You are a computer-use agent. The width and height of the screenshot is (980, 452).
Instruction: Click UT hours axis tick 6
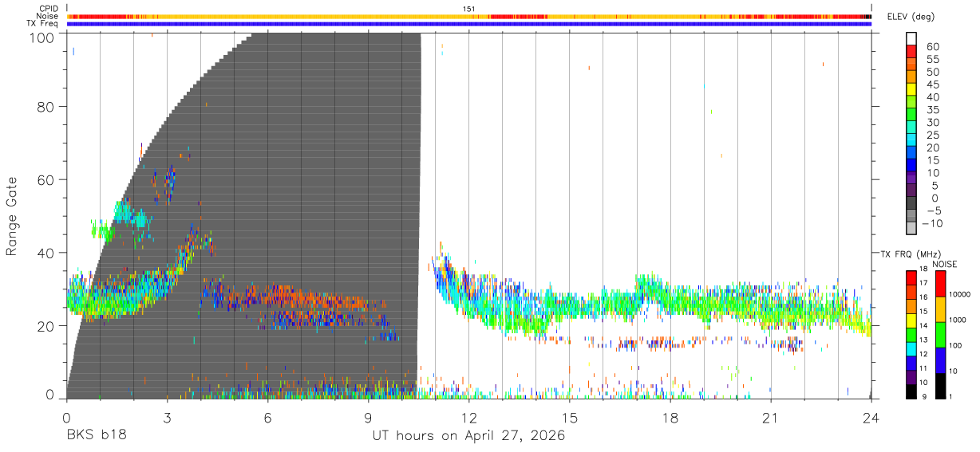pos(268,417)
